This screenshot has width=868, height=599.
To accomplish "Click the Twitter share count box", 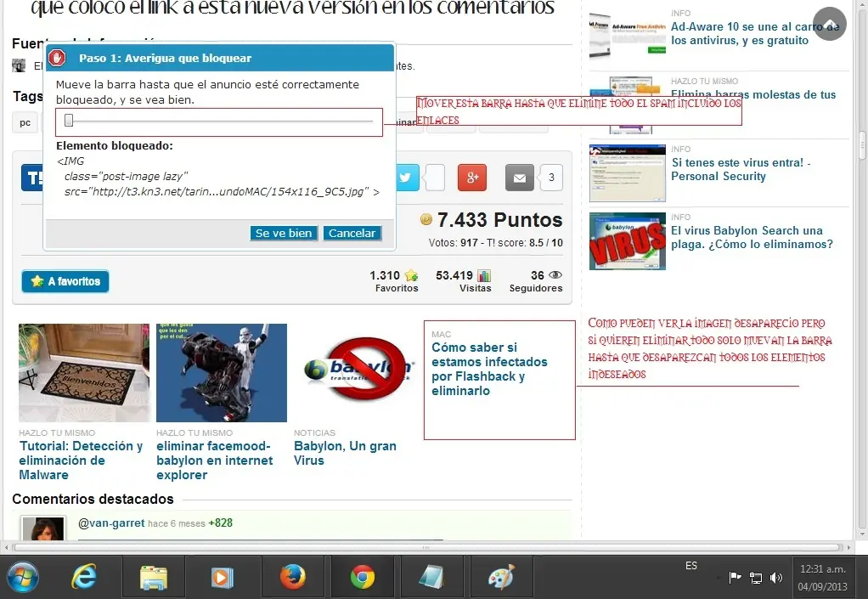I will click(435, 178).
